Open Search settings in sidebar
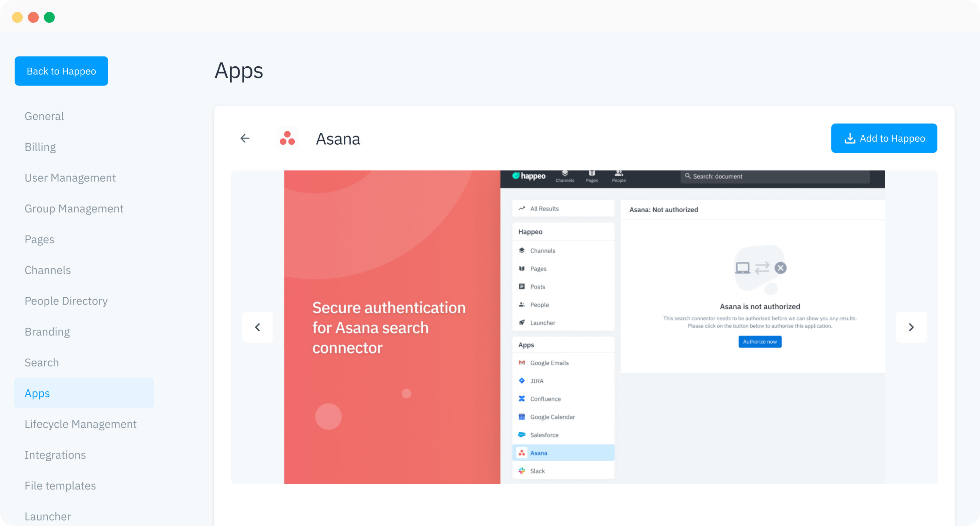Viewport: 980px width, 526px height. [42, 362]
